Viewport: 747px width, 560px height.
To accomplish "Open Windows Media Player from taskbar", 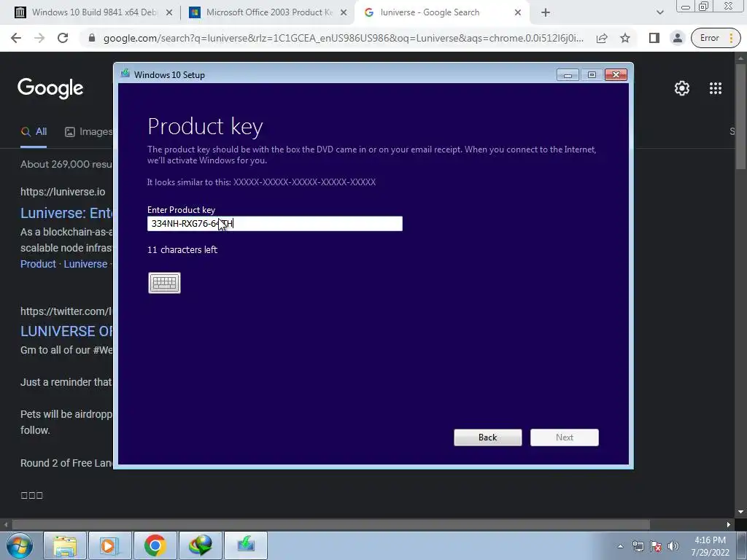I will pos(109,545).
